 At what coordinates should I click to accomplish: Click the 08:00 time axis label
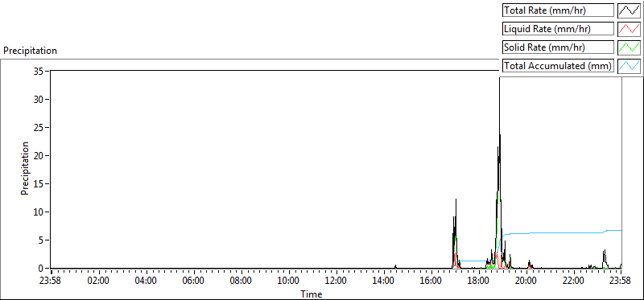(x=241, y=282)
